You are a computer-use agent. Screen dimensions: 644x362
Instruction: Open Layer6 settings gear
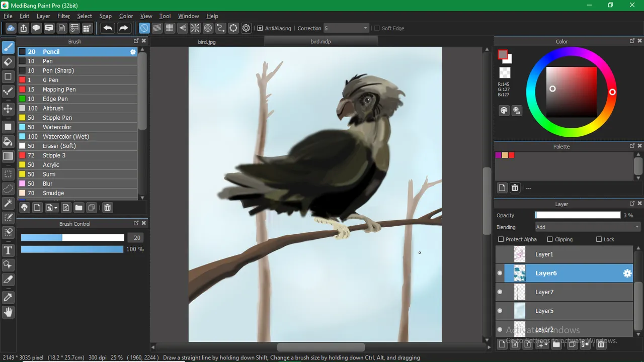pos(627,273)
